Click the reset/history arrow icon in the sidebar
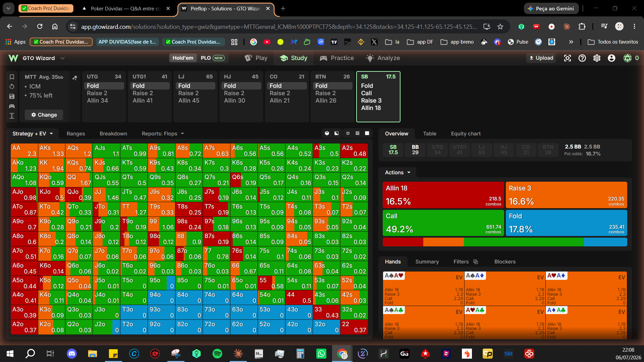 point(12,86)
